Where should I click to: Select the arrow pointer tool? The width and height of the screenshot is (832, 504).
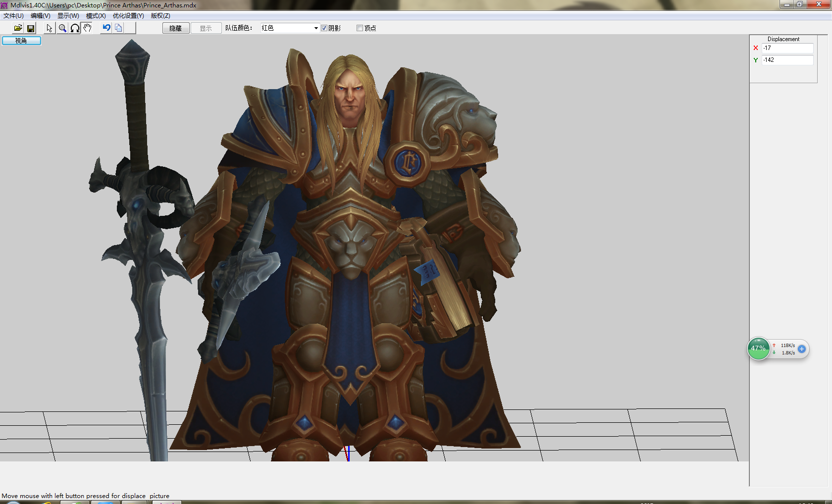point(50,28)
